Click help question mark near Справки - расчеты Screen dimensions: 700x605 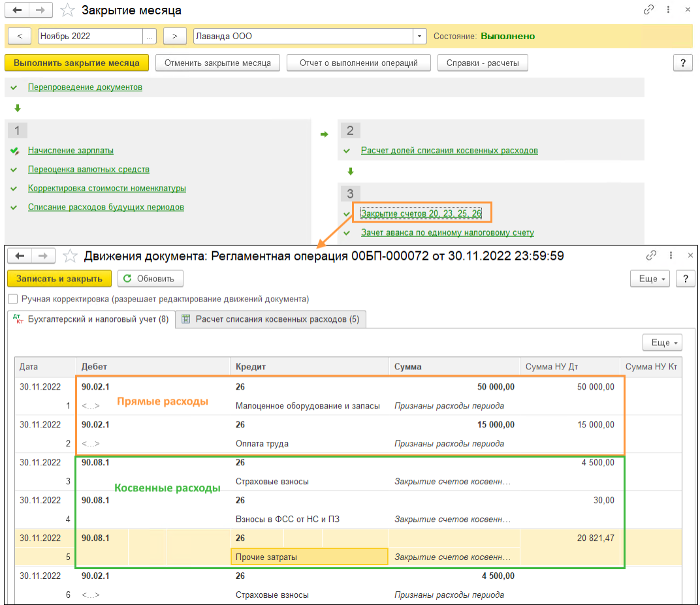(x=682, y=63)
